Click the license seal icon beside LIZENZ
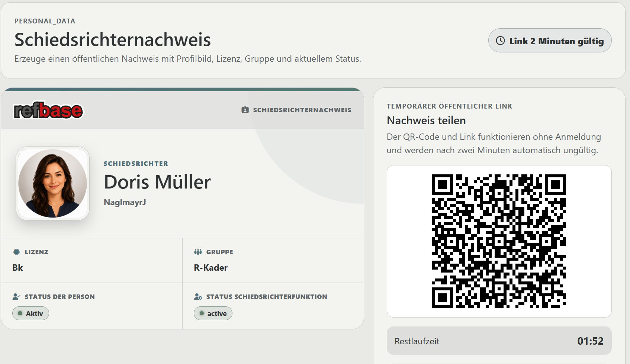Viewport: 630px width, 364px height. [16, 252]
